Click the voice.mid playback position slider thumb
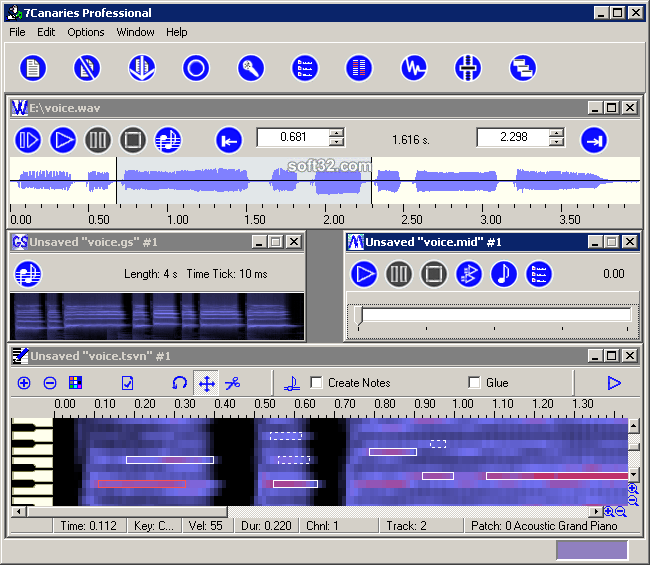This screenshot has height=565, width=650. tap(359, 315)
